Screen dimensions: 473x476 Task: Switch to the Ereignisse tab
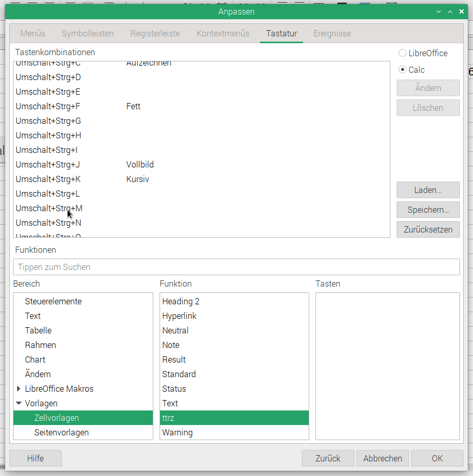coord(332,33)
